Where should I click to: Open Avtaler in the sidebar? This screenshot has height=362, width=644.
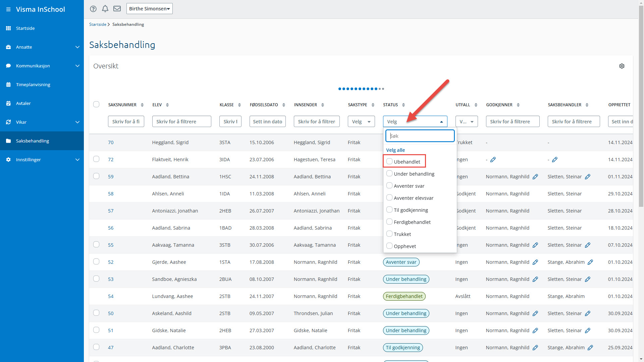(x=23, y=103)
